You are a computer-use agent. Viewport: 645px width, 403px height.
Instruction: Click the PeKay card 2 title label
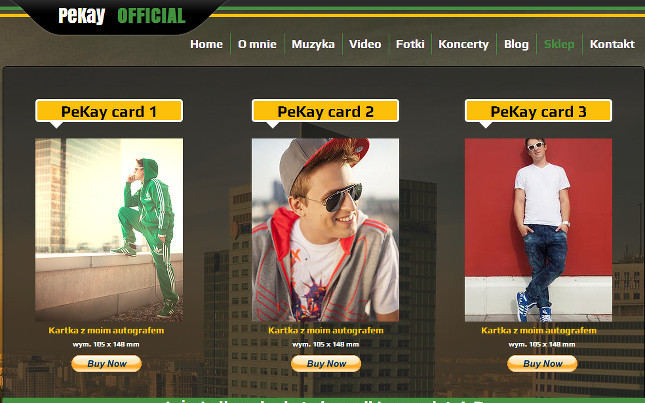tap(325, 111)
